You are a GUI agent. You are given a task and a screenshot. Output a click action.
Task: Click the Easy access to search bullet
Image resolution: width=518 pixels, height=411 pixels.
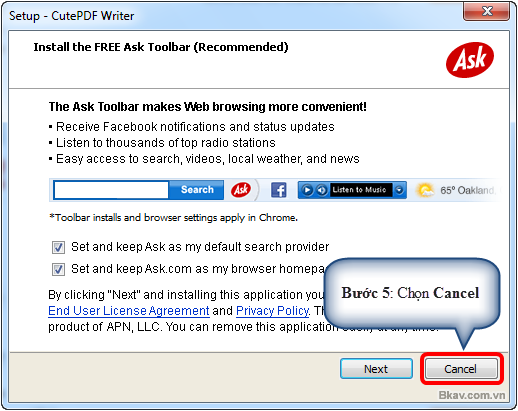(204, 159)
